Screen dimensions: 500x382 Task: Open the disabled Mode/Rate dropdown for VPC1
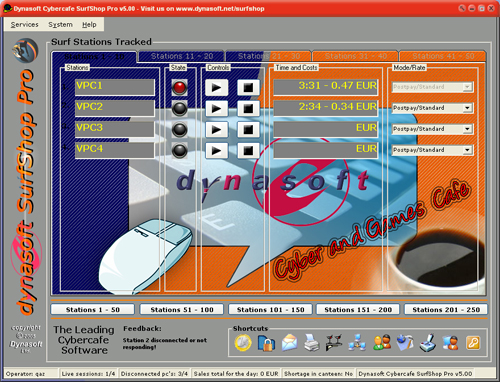point(432,87)
